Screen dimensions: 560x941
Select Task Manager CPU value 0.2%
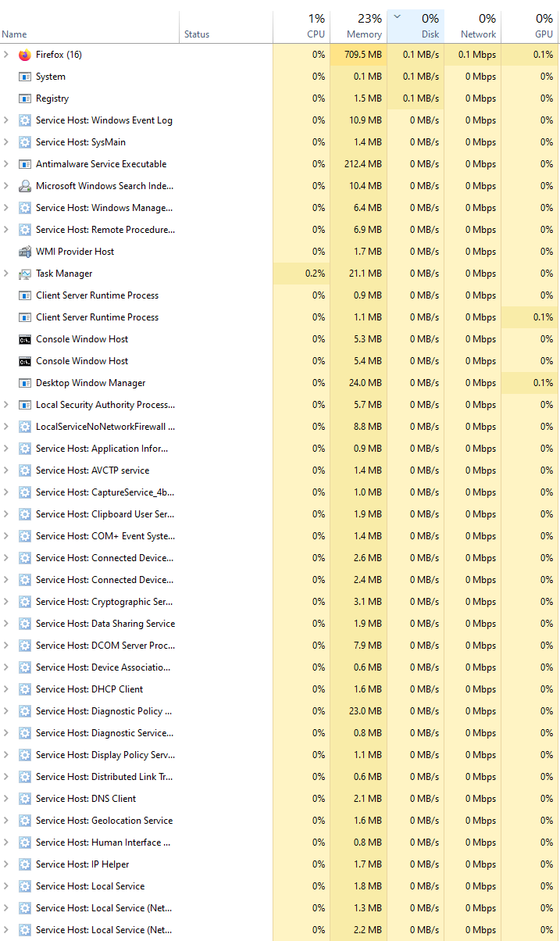(x=314, y=274)
